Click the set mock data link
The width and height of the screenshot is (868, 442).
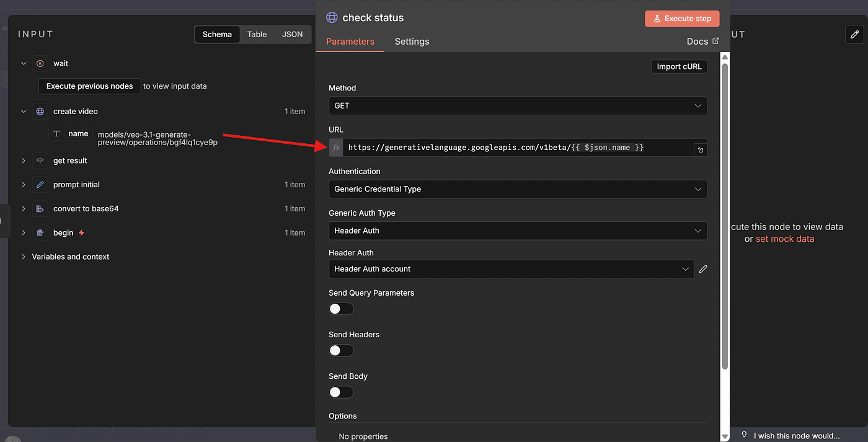pos(784,239)
